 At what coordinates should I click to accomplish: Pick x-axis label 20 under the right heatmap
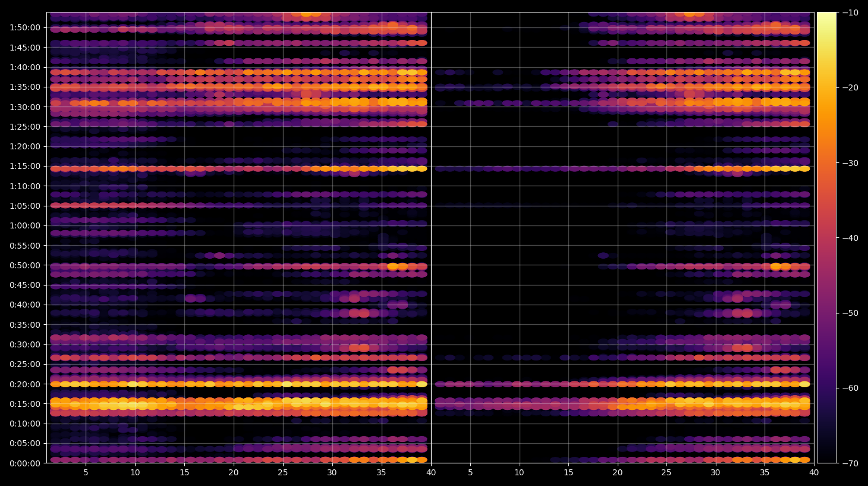tap(618, 473)
